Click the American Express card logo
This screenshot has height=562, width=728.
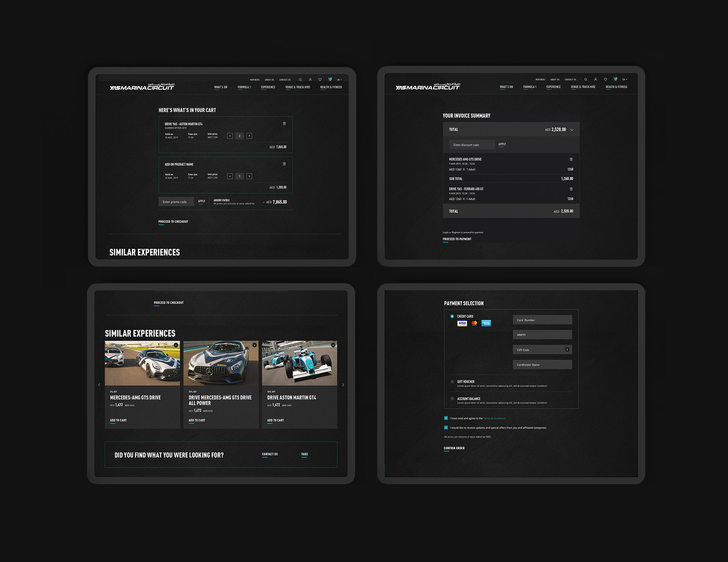click(x=486, y=323)
